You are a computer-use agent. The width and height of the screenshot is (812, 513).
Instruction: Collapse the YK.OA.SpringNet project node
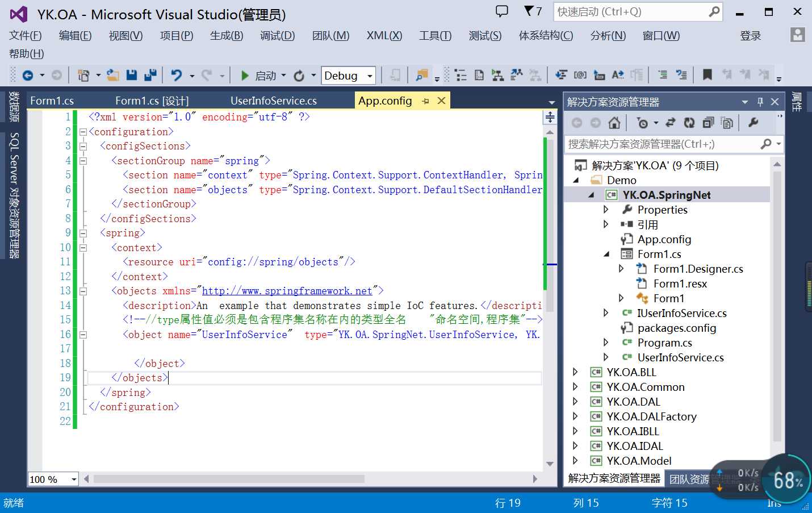click(591, 195)
